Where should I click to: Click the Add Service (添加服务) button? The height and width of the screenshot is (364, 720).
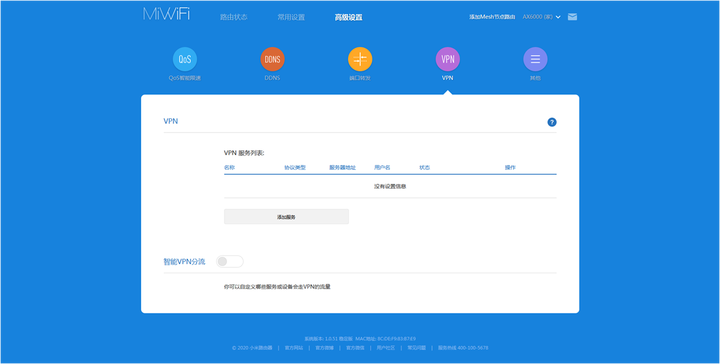point(286,217)
